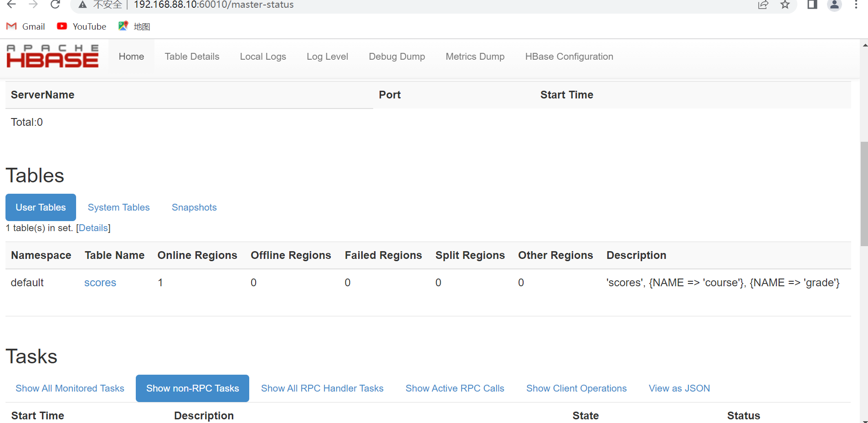The width and height of the screenshot is (868, 423).
Task: Reload the page with refresh icon
Action: tap(55, 5)
